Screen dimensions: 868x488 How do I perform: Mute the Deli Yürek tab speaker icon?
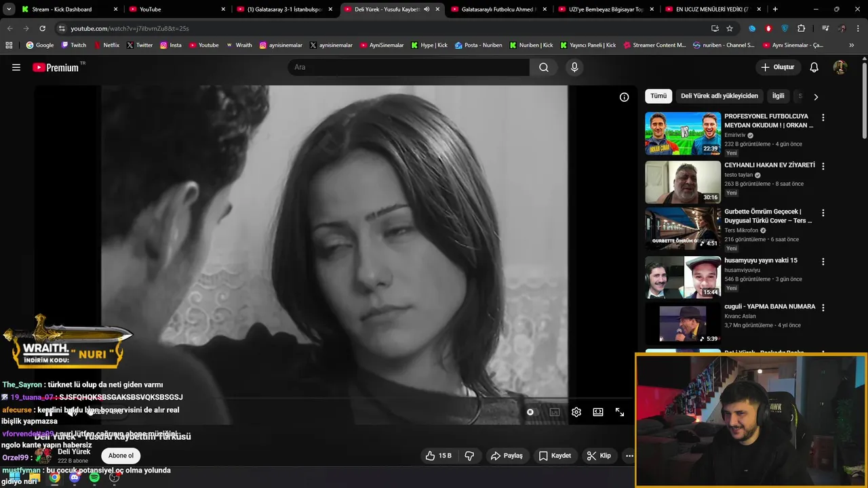(x=427, y=9)
